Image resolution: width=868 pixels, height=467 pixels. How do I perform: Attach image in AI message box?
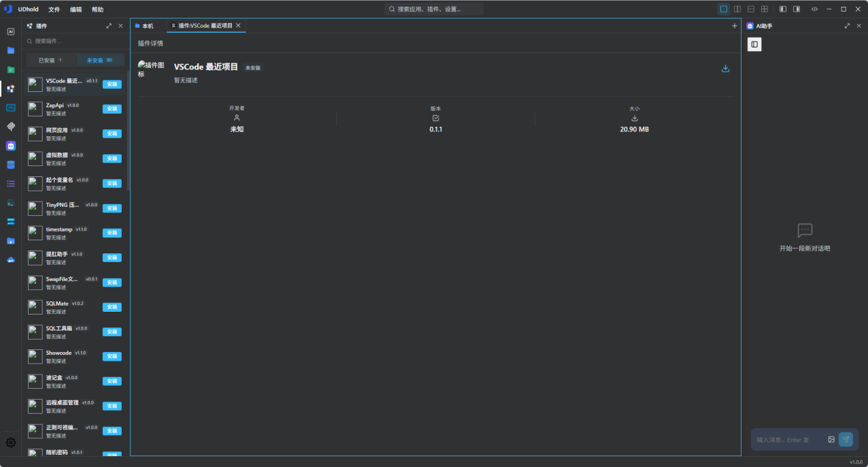point(831,440)
